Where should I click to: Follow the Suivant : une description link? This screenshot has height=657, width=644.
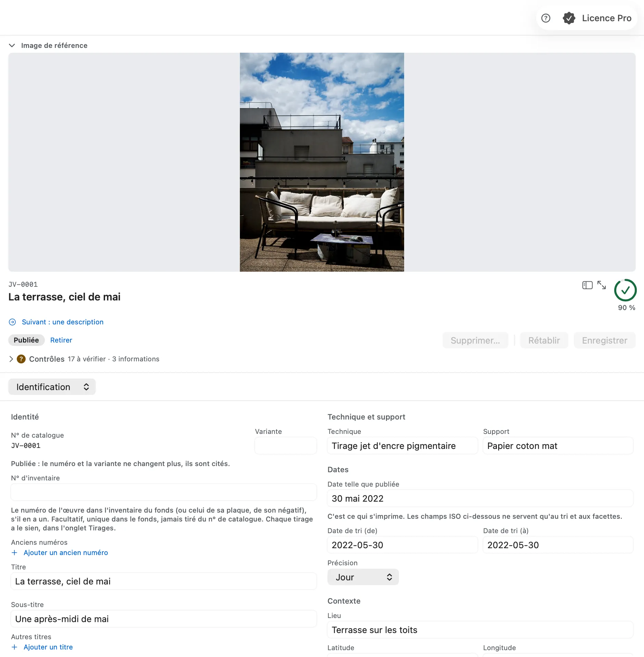pos(63,322)
